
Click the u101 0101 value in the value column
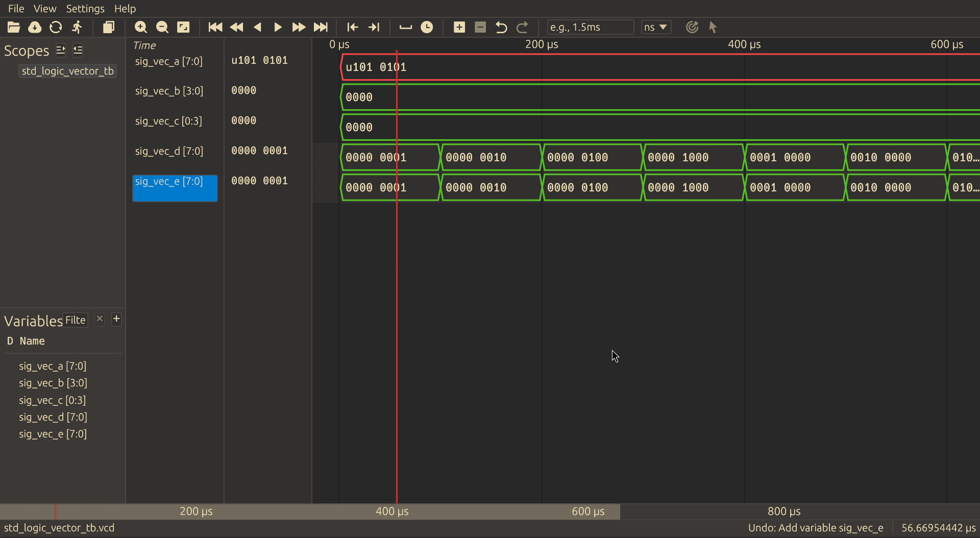coord(259,60)
